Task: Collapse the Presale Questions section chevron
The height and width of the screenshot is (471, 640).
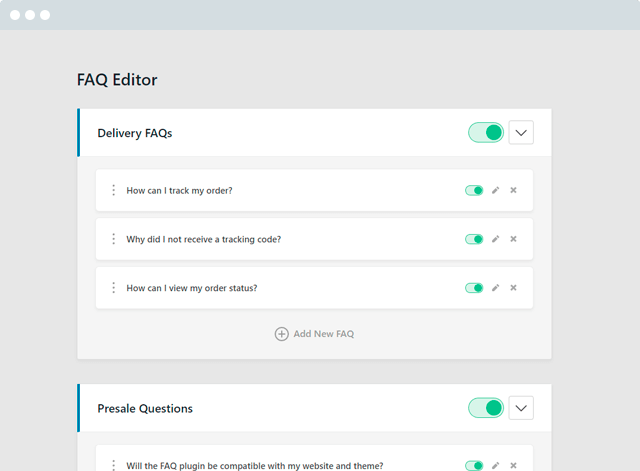Action: coord(521,408)
